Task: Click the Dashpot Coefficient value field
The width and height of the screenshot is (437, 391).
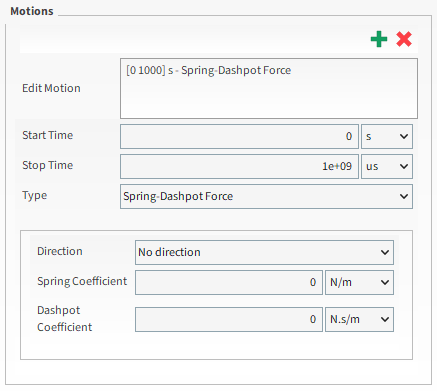Action: [x=229, y=319]
